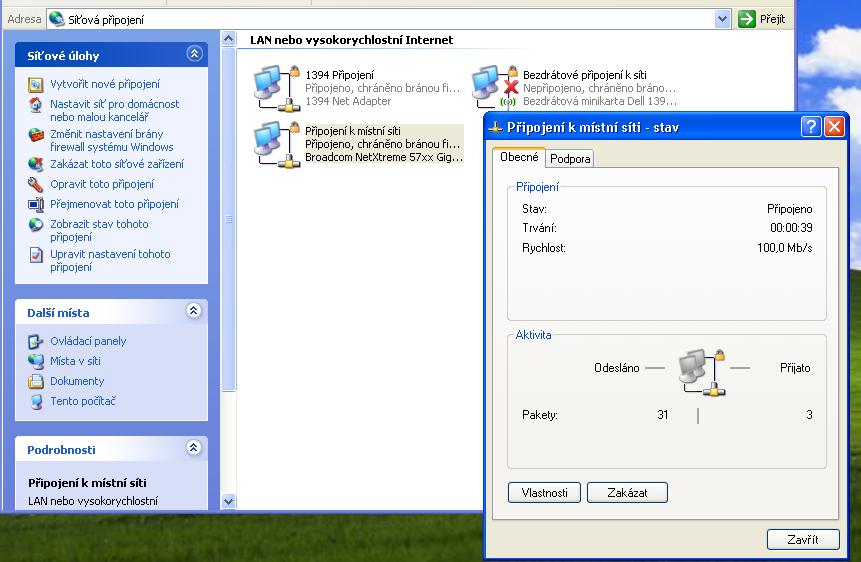Click the sidebar scroll down arrow
This screenshot has height=562, width=861.
[x=228, y=501]
